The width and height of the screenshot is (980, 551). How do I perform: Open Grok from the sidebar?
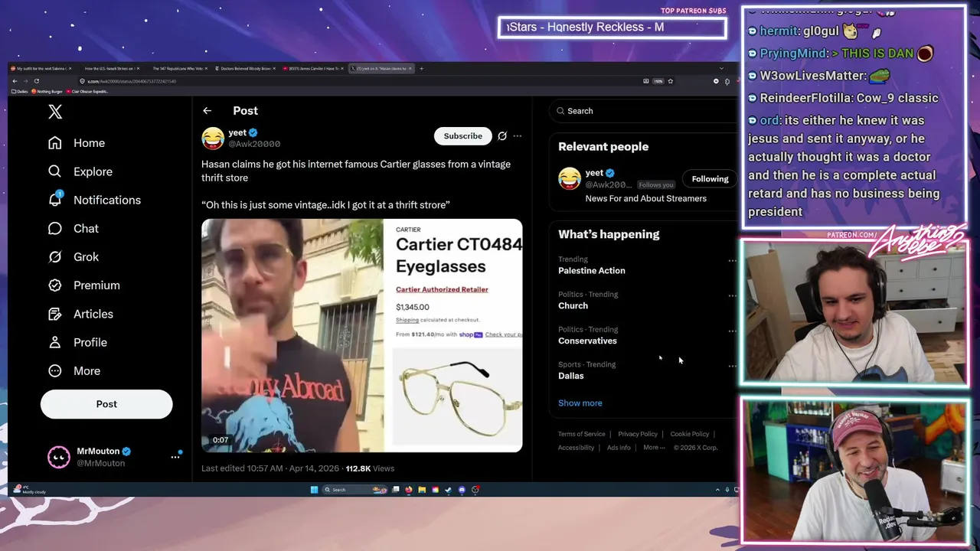pos(73,256)
